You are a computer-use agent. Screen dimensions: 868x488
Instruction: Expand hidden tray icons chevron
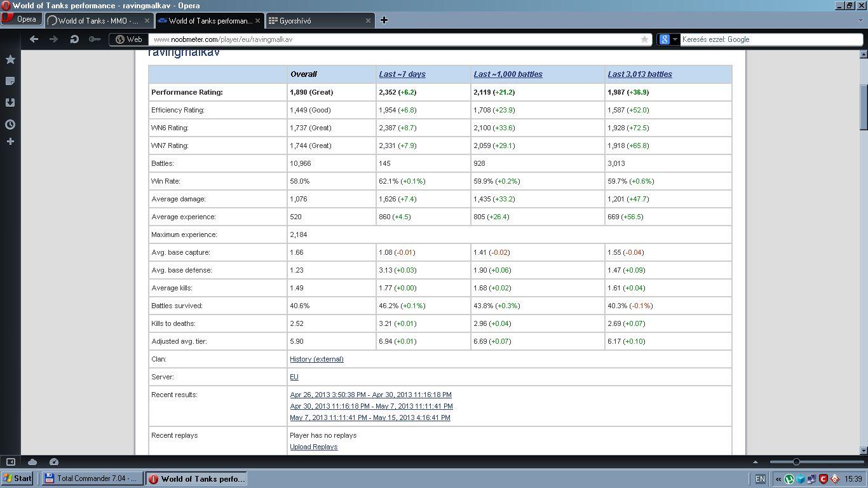click(778, 479)
